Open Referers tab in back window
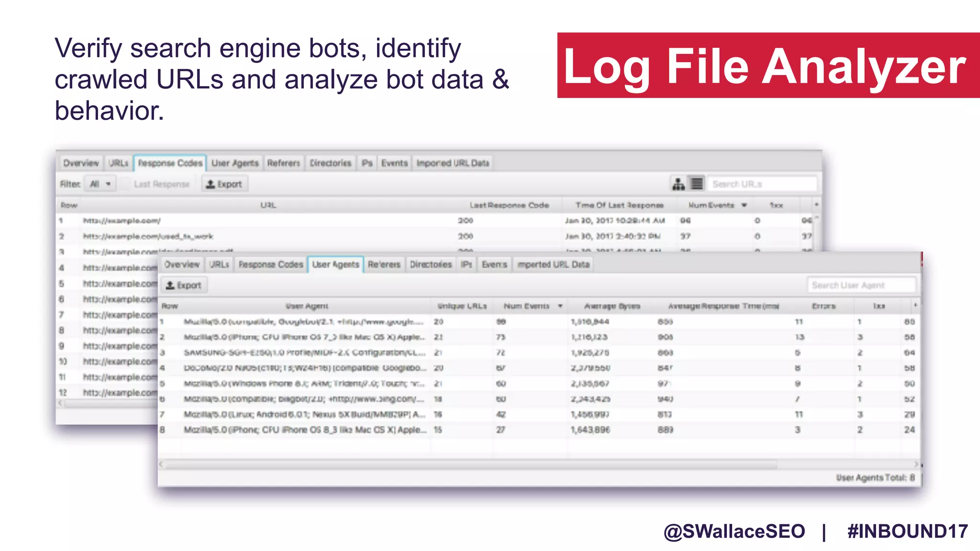Viewport: 980px width, 551px height. click(x=283, y=163)
